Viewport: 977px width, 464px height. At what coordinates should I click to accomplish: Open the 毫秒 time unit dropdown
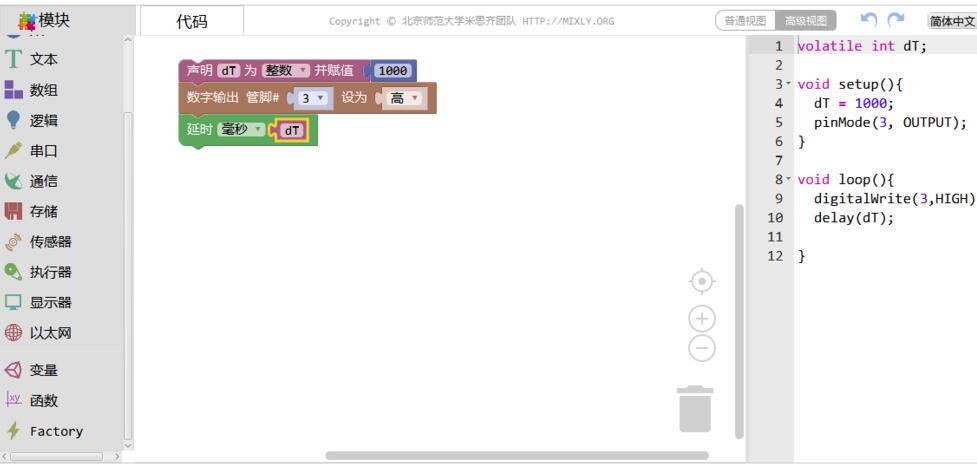tap(241, 130)
